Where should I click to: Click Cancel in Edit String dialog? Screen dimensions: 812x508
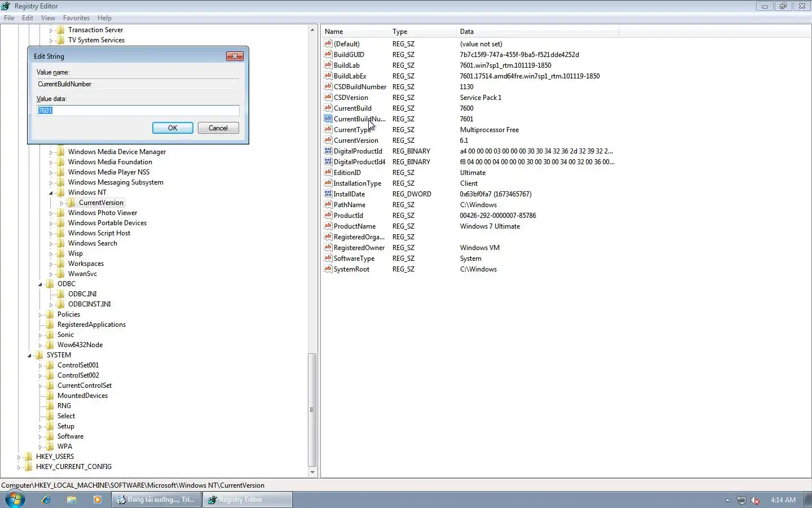[218, 128]
